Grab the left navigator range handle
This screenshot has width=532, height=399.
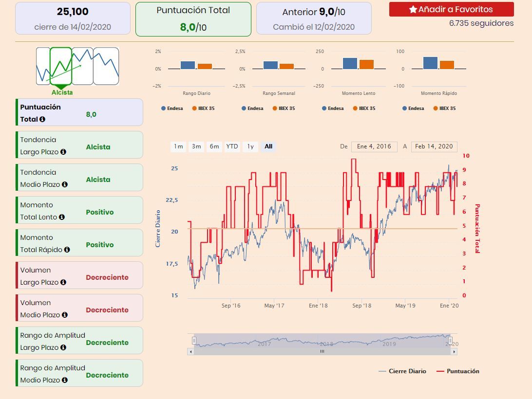point(194,340)
